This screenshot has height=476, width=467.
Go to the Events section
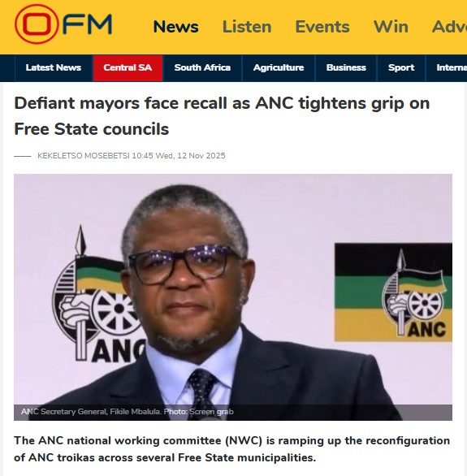[322, 27]
